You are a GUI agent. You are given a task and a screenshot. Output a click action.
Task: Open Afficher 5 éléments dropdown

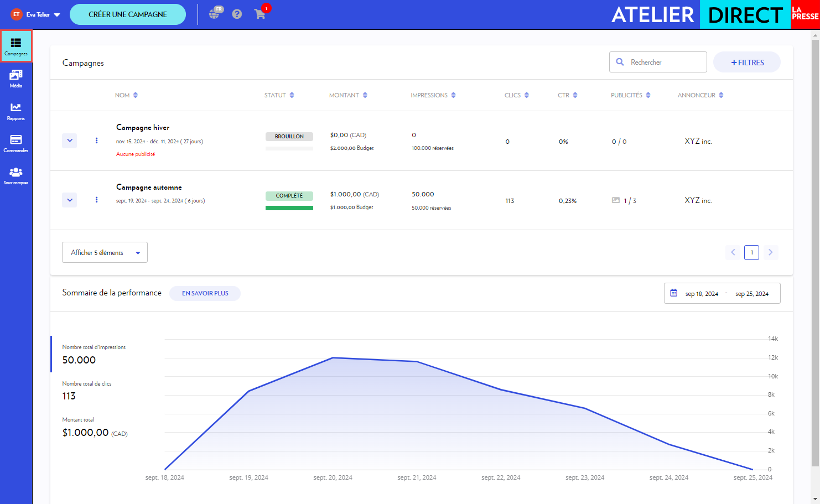[x=105, y=252]
